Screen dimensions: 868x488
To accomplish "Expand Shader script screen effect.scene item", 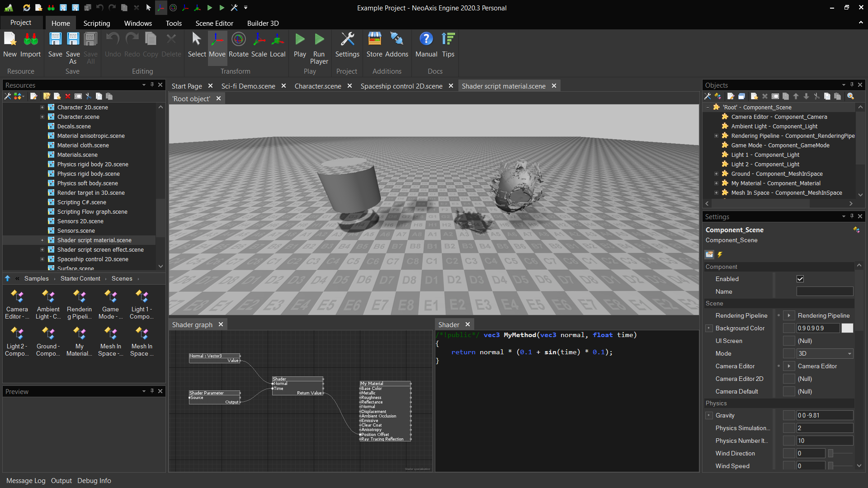I will [42, 249].
